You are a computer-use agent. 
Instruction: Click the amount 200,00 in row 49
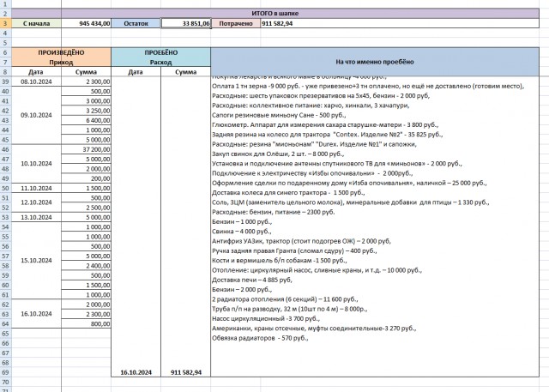(86, 178)
